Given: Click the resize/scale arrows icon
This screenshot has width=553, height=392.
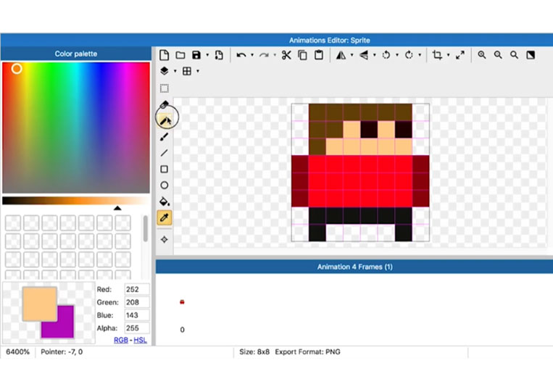Looking at the screenshot, I should click(460, 55).
